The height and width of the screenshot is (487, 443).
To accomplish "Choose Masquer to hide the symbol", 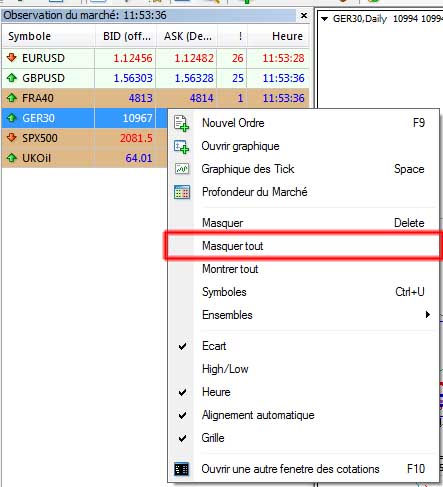I will tap(303, 223).
